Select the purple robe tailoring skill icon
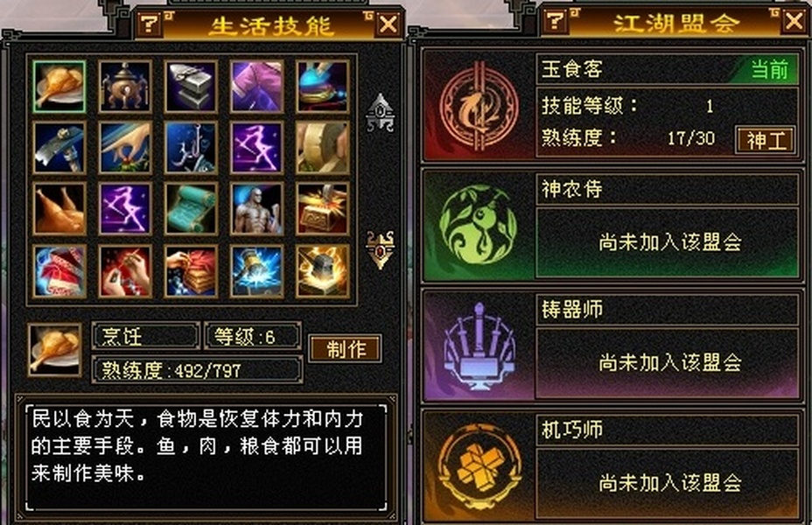 point(257,87)
